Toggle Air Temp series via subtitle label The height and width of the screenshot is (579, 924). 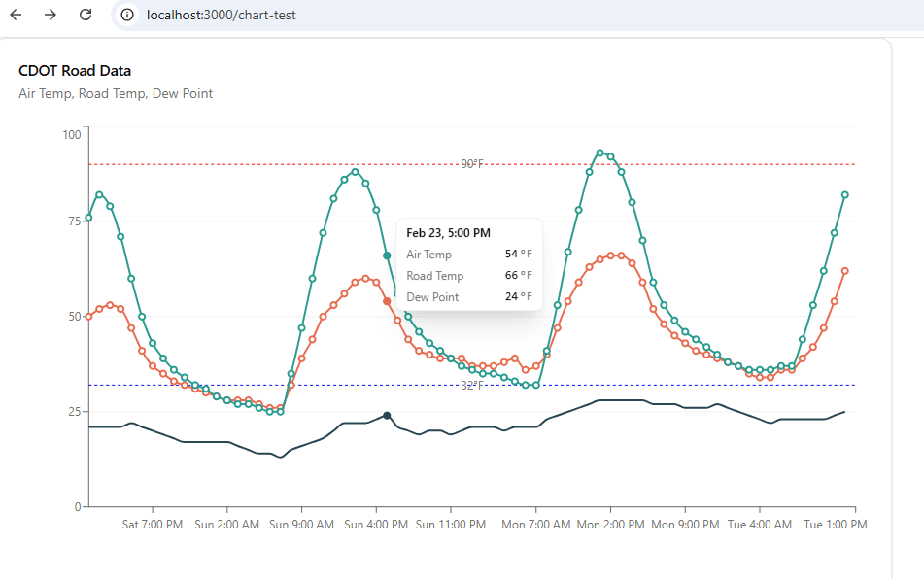coord(44,93)
